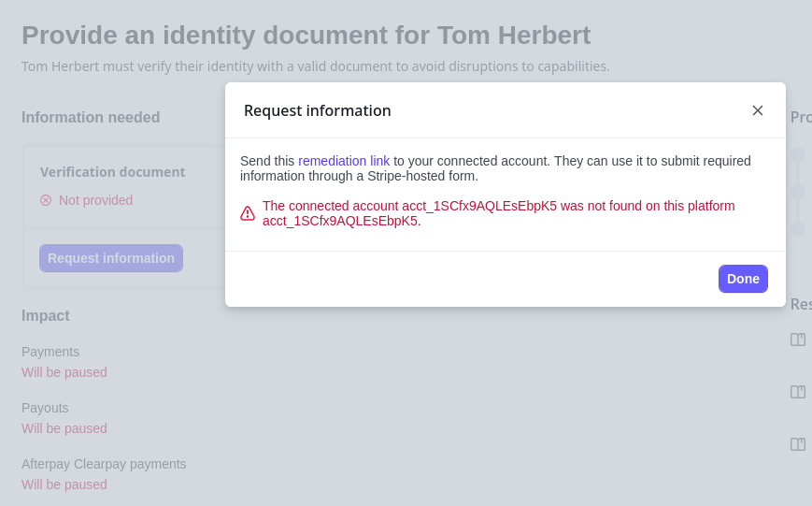This screenshot has width=812, height=506.
Task: Open the third documentation book icon
Action: point(798,444)
